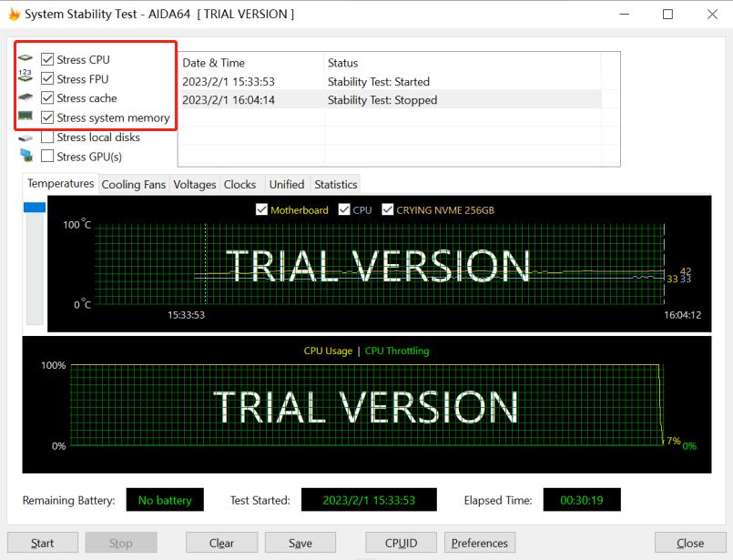733x560 pixels.
Task: Click the disk drive icon beside Stress local disks
Action: (25, 137)
